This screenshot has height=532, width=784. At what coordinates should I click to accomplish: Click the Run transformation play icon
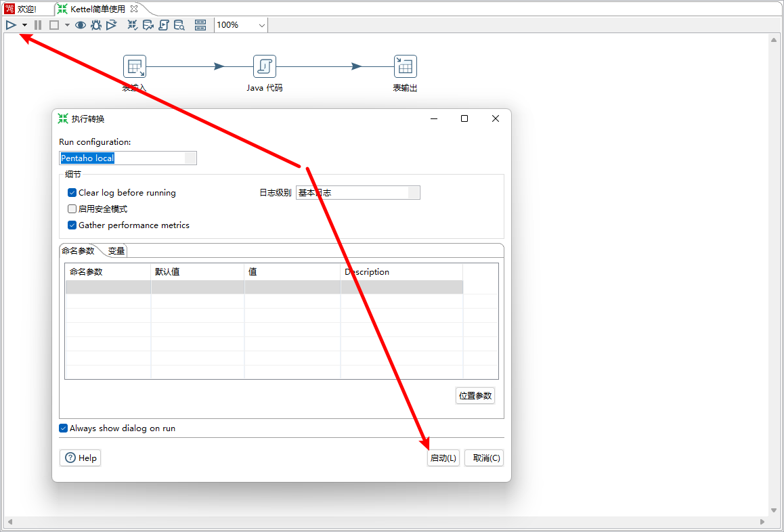tap(11, 25)
